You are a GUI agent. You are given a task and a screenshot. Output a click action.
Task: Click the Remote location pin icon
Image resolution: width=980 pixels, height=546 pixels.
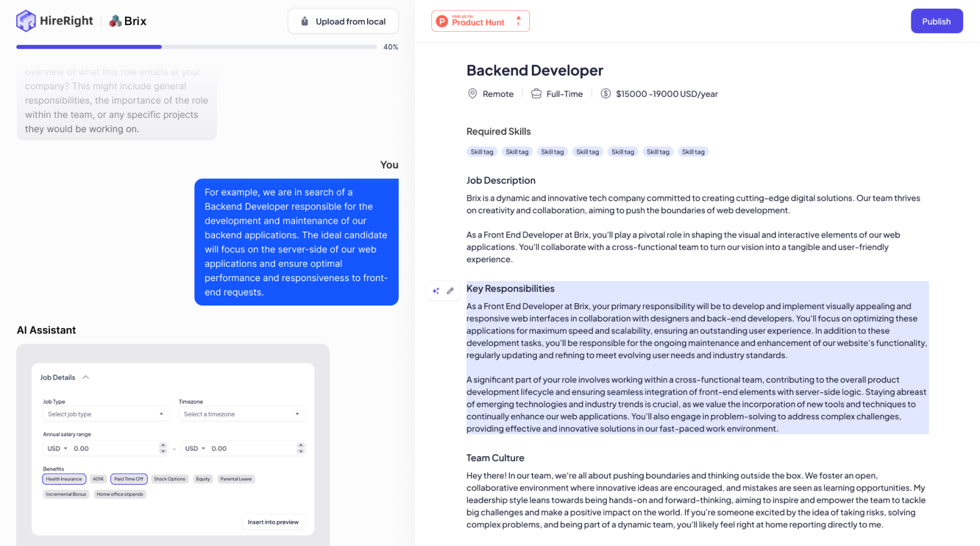tap(472, 94)
